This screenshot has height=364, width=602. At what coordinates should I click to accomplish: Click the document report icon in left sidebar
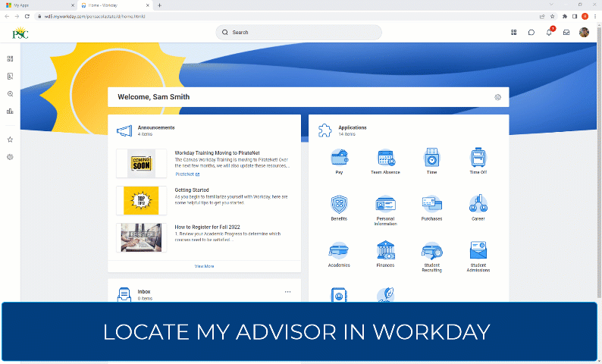tap(10, 76)
